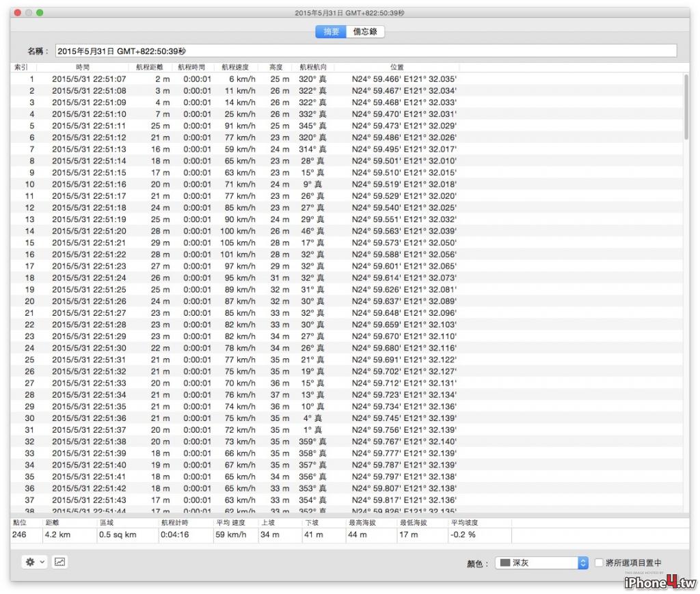Edit the 名稱 name field

366,51
